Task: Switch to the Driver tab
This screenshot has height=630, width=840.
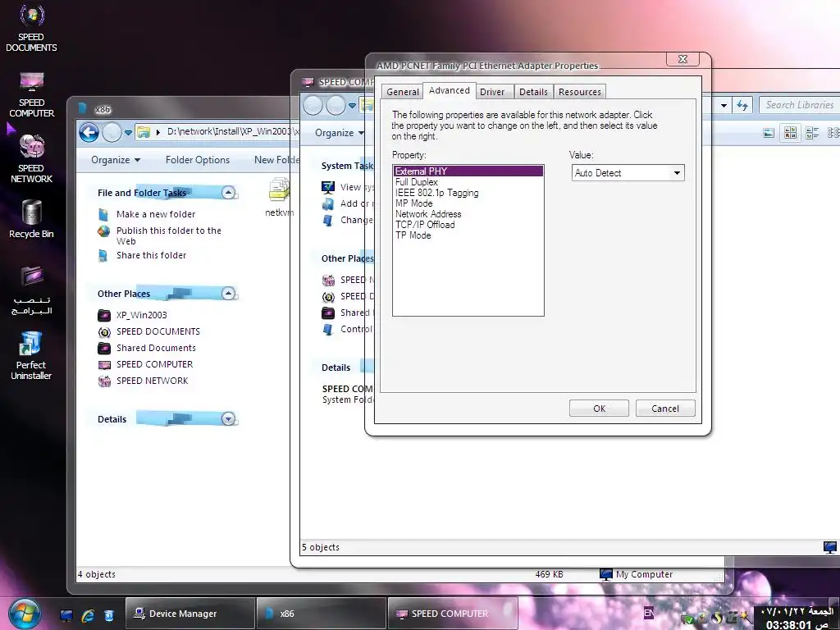Action: (492, 92)
